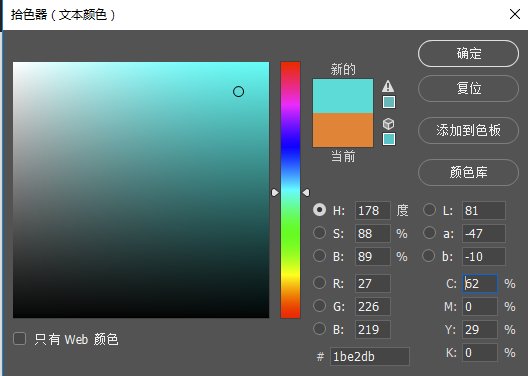The height and width of the screenshot is (376, 528).
Task: Select the RGB blue B radio button
Action: (x=319, y=329)
